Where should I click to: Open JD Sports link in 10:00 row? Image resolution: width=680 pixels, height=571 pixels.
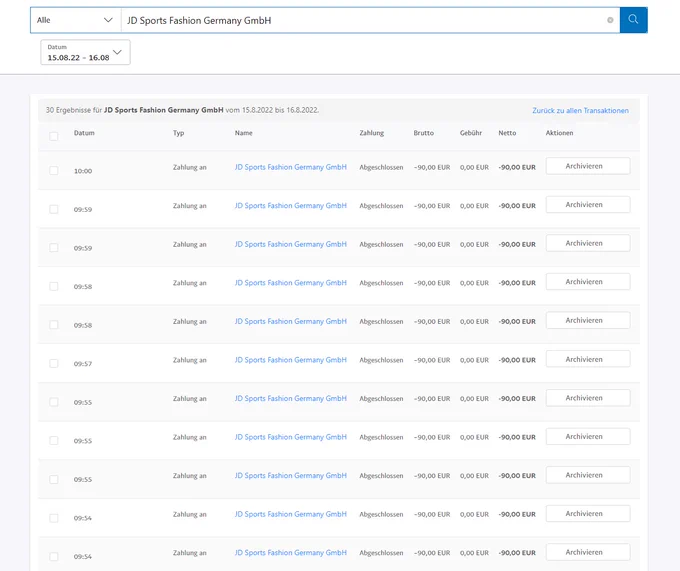tap(291, 167)
